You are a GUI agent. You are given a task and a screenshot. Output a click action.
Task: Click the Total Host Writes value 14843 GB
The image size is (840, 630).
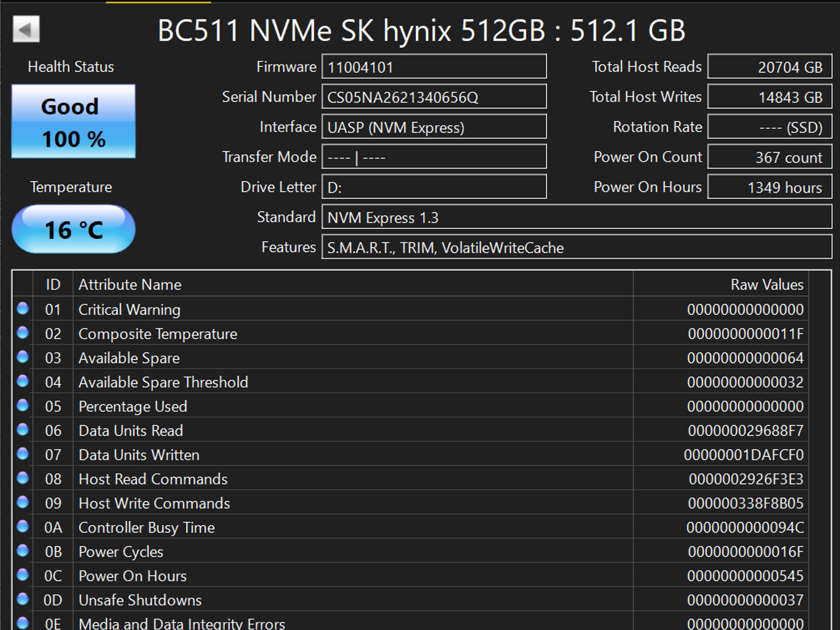(x=770, y=97)
